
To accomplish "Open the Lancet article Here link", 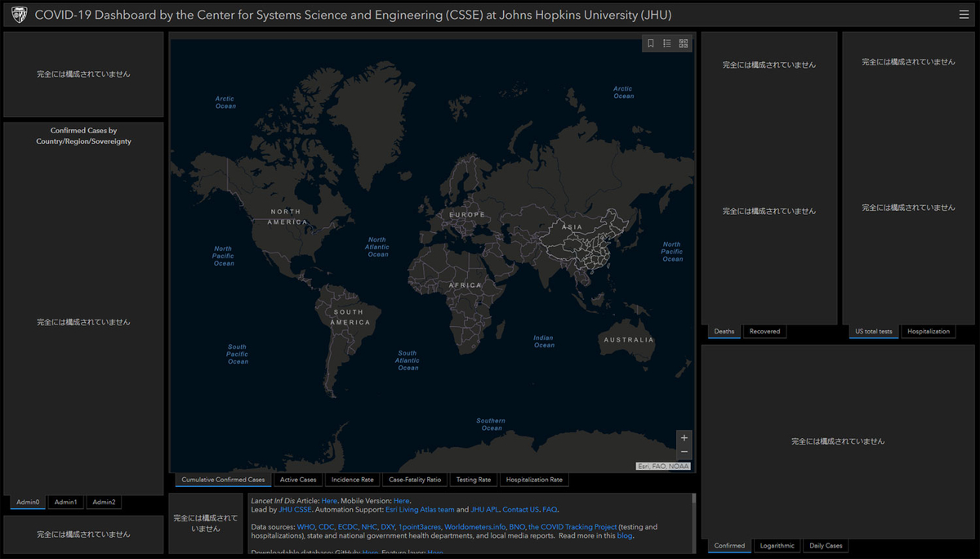I will pyautogui.click(x=329, y=501).
